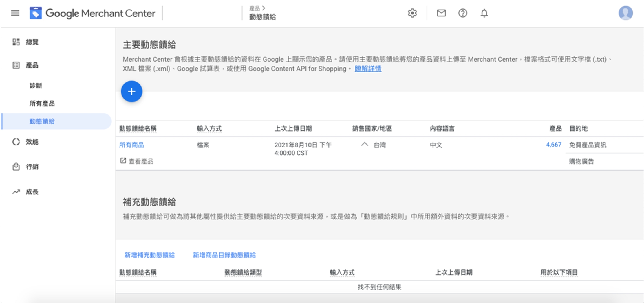Click 新增補充動態饋給 link
This screenshot has width=644, height=303.
[x=149, y=255]
